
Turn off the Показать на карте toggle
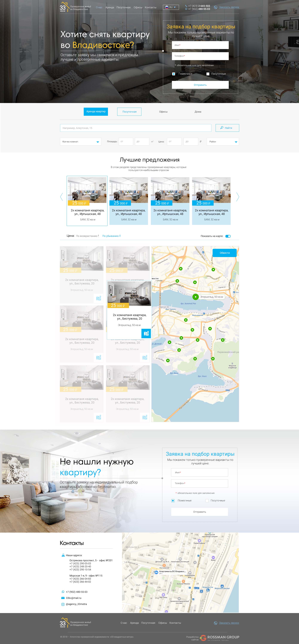coord(228,236)
